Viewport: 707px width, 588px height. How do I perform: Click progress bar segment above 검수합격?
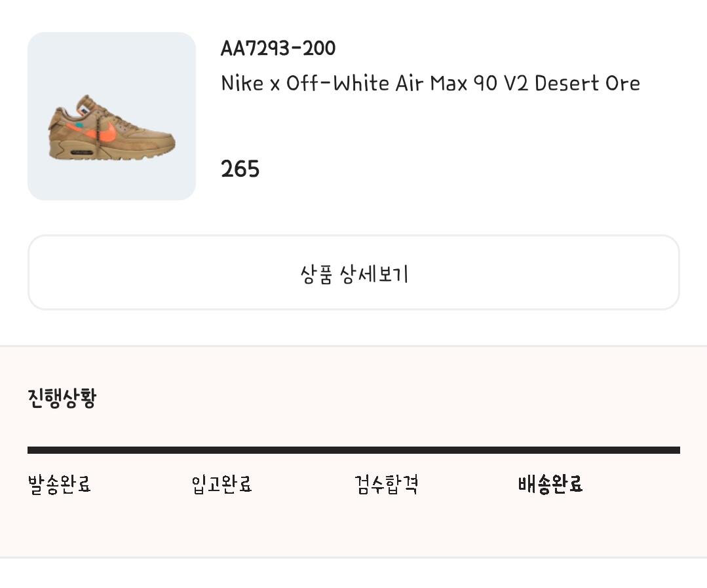tap(435, 450)
